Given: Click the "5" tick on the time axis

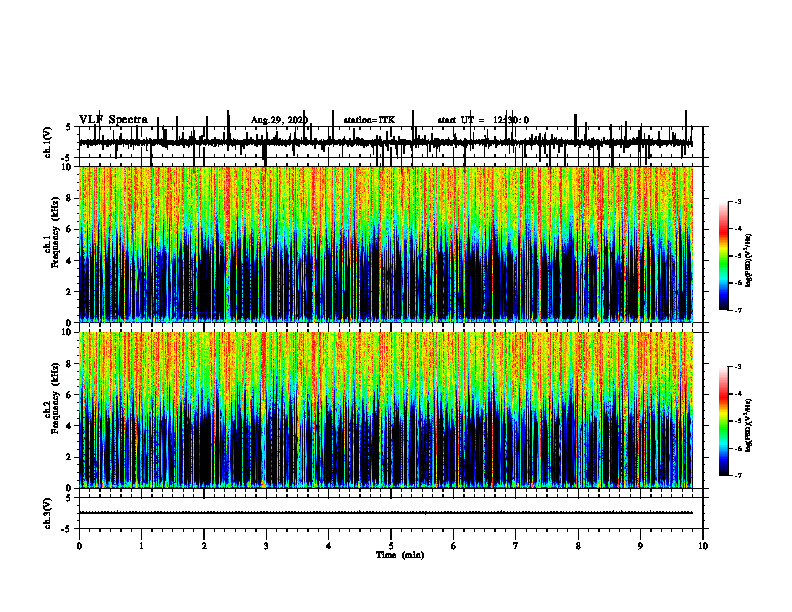Looking at the screenshot, I should click(391, 546).
